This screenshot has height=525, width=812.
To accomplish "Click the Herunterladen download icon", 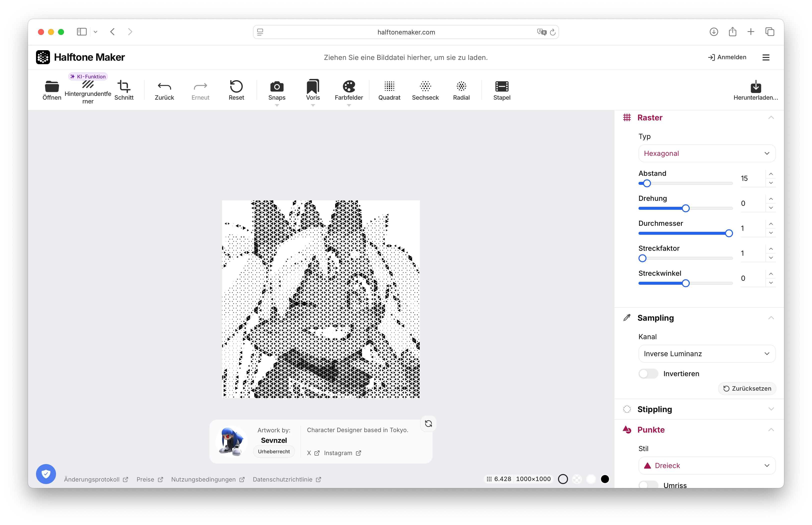I will click(756, 87).
